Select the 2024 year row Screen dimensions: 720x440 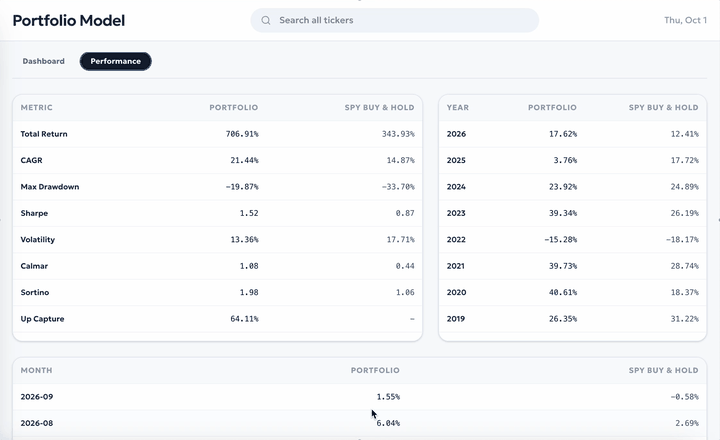[x=573, y=187]
